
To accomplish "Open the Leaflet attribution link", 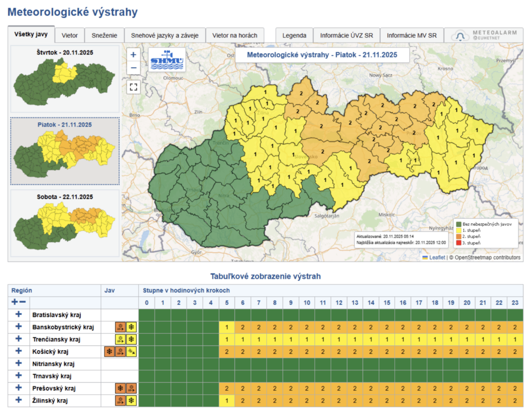I will pos(436,257).
